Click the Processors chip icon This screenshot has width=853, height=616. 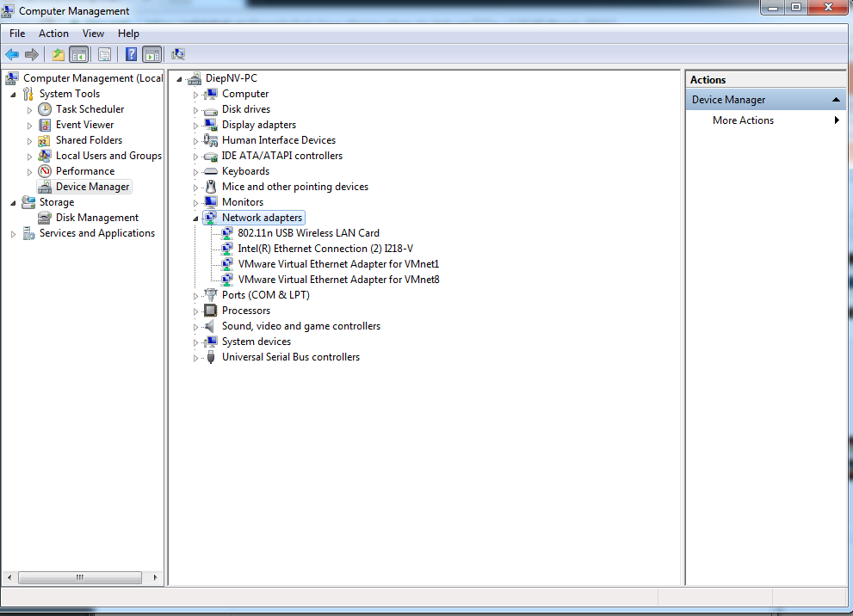211,311
